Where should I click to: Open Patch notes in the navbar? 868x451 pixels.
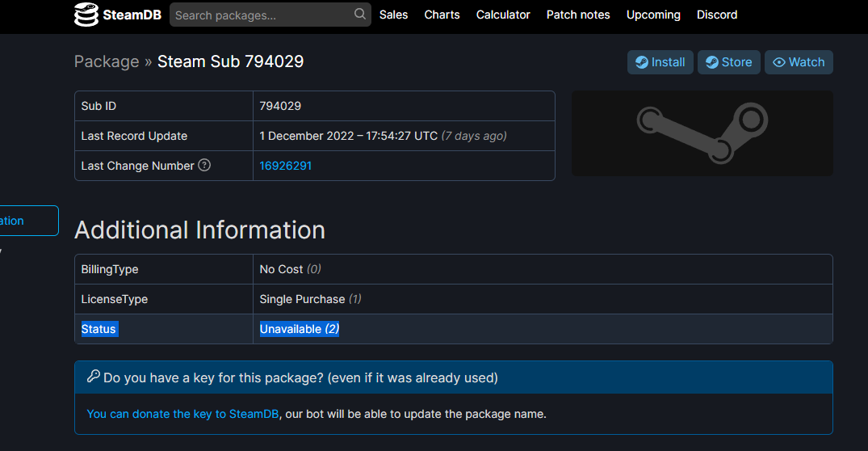point(578,15)
